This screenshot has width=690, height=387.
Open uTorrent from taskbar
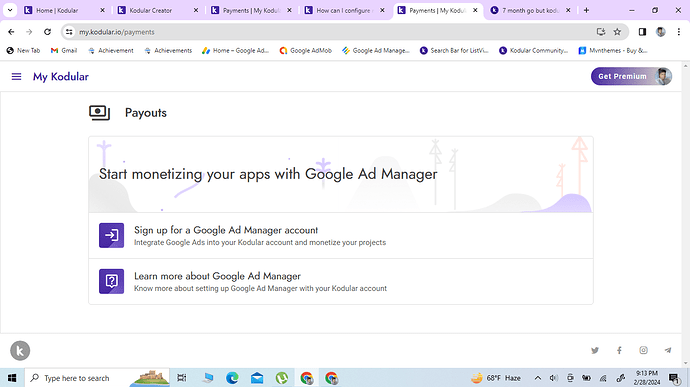coord(282,378)
